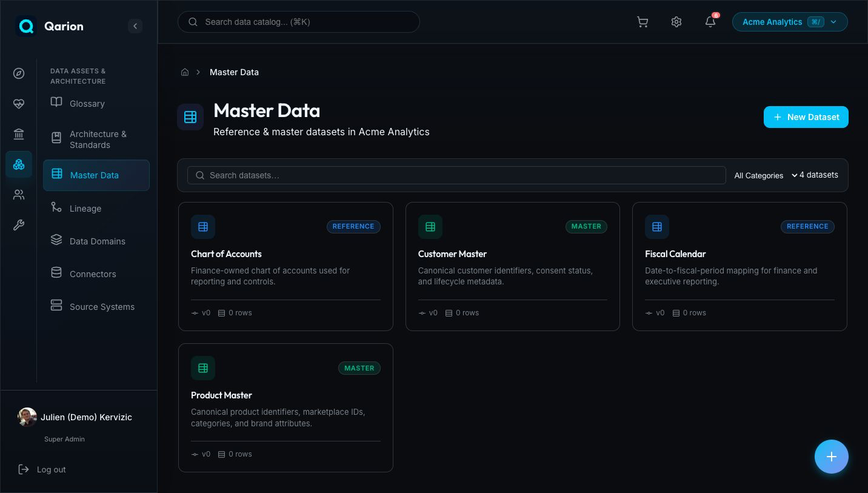Click the home breadcrumb icon

pos(185,72)
